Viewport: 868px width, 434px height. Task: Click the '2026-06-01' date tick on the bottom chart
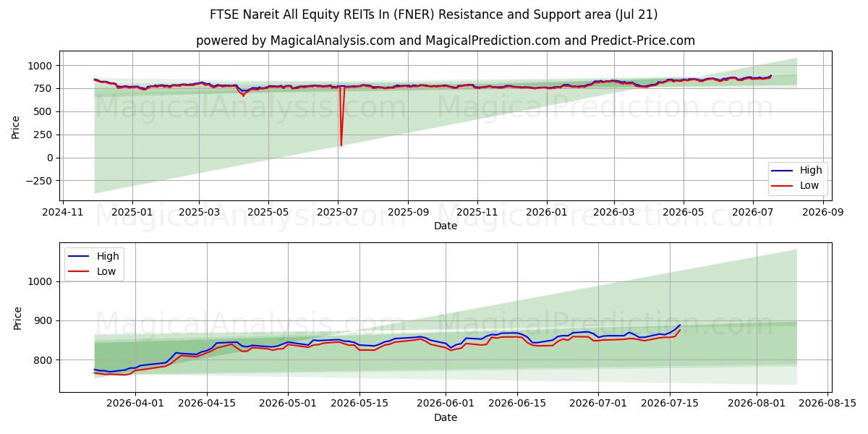[x=446, y=403]
